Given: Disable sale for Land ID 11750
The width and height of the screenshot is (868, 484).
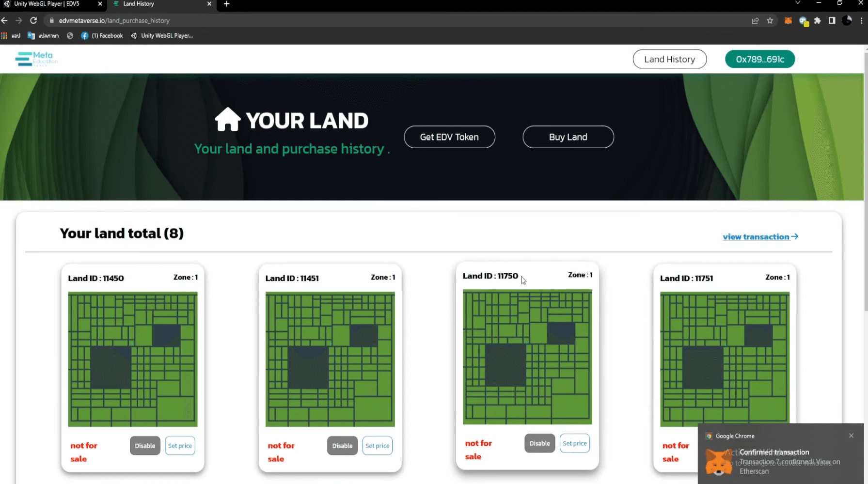Looking at the screenshot, I should pyautogui.click(x=539, y=443).
